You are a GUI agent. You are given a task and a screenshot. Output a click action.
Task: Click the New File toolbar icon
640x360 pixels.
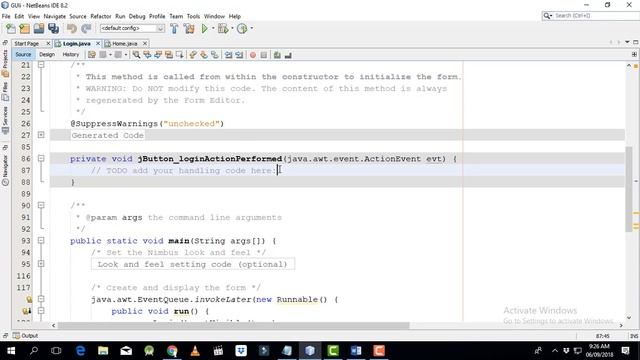[x=11, y=29]
